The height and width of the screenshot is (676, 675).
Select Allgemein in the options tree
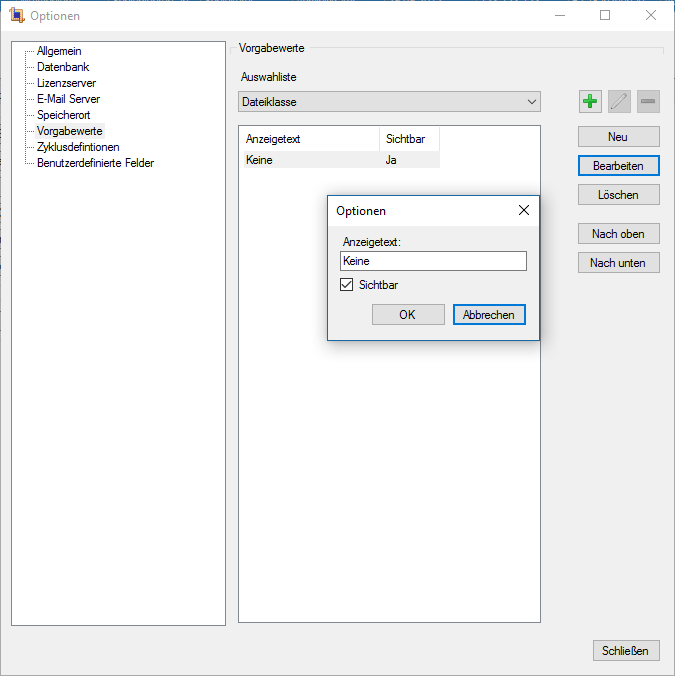point(59,51)
